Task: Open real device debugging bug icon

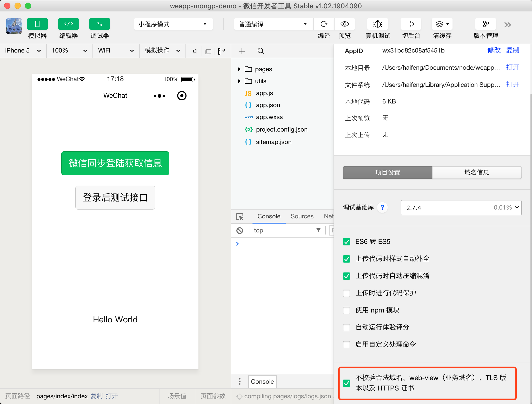Action: (x=377, y=24)
